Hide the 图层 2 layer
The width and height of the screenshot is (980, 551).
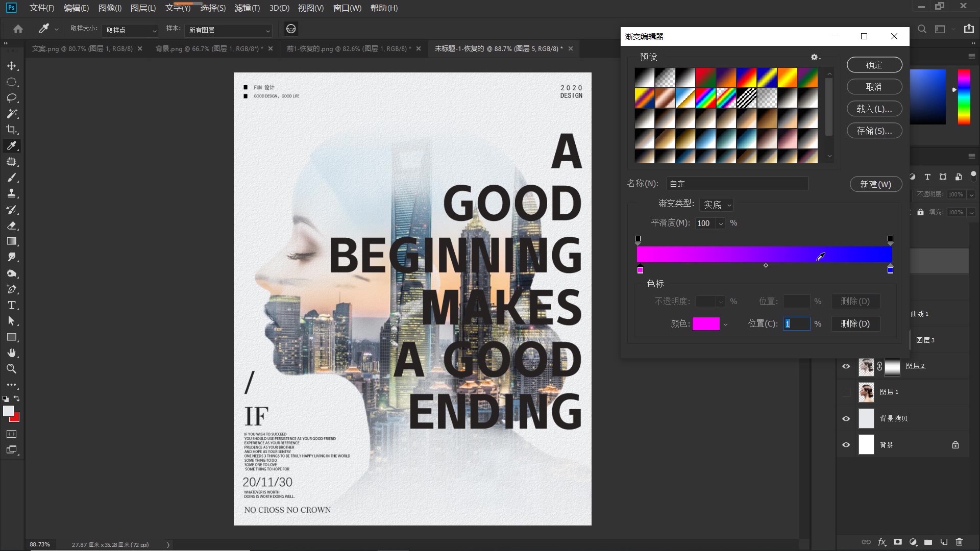click(x=846, y=366)
